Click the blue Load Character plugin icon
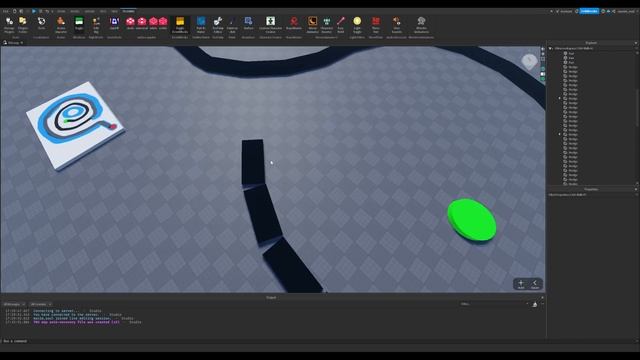 pyautogui.click(x=114, y=24)
